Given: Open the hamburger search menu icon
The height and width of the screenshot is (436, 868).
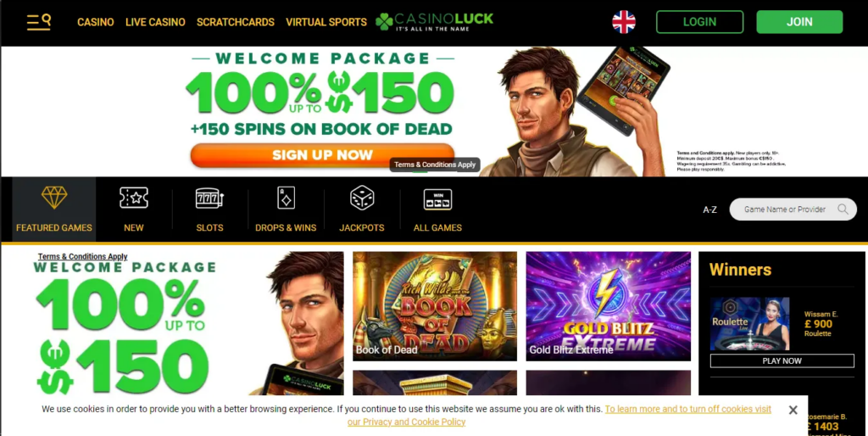Looking at the screenshot, I should coord(39,22).
